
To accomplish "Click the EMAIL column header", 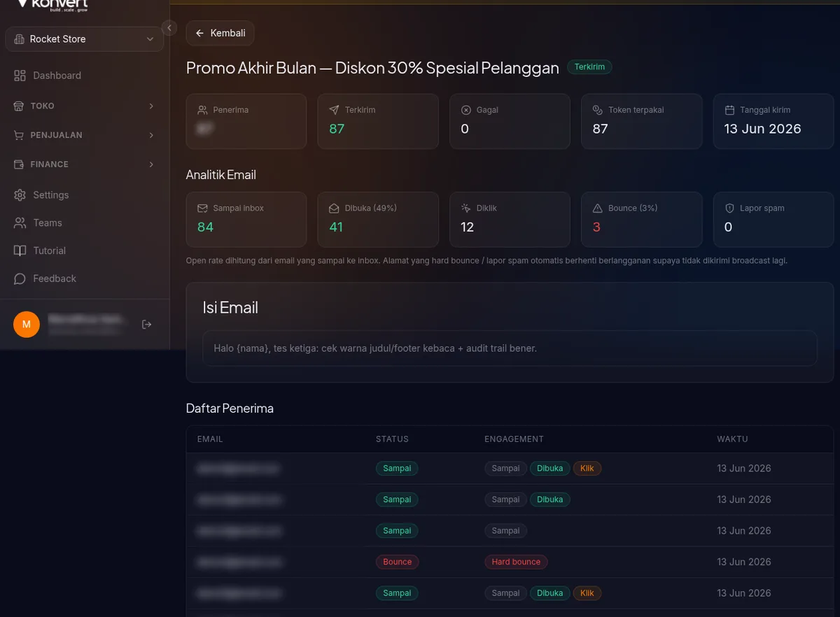I will 210,439.
